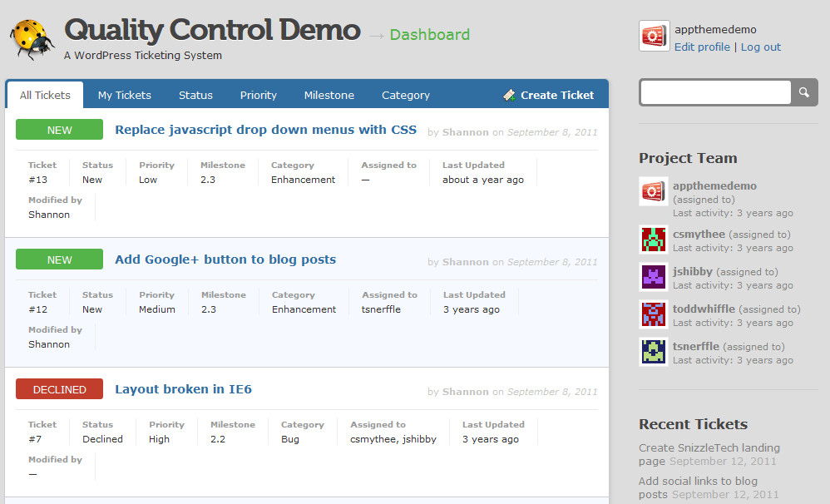Click the Recent Tickets heading
This screenshot has width=830, height=504.
point(693,425)
